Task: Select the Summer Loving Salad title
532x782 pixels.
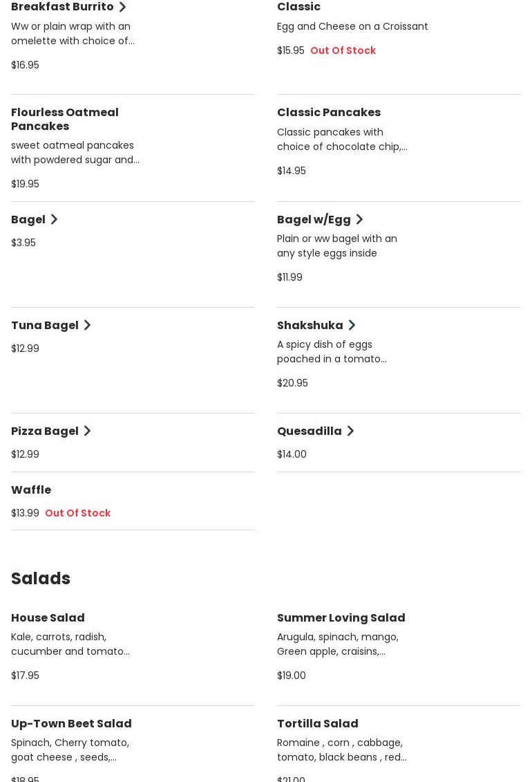Action: pyautogui.click(x=341, y=617)
